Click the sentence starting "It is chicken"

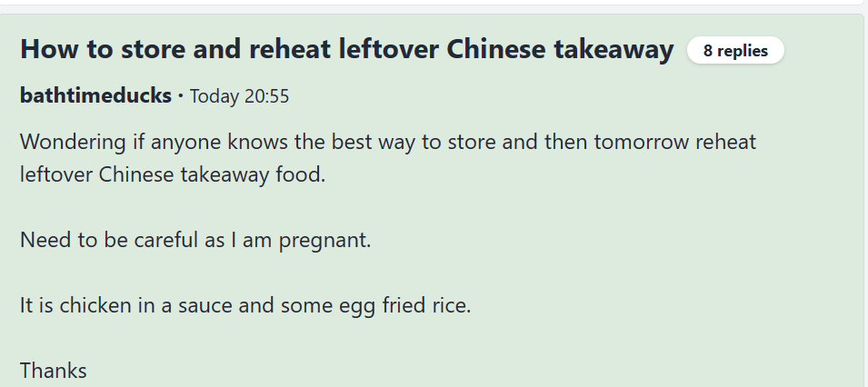coord(245,305)
